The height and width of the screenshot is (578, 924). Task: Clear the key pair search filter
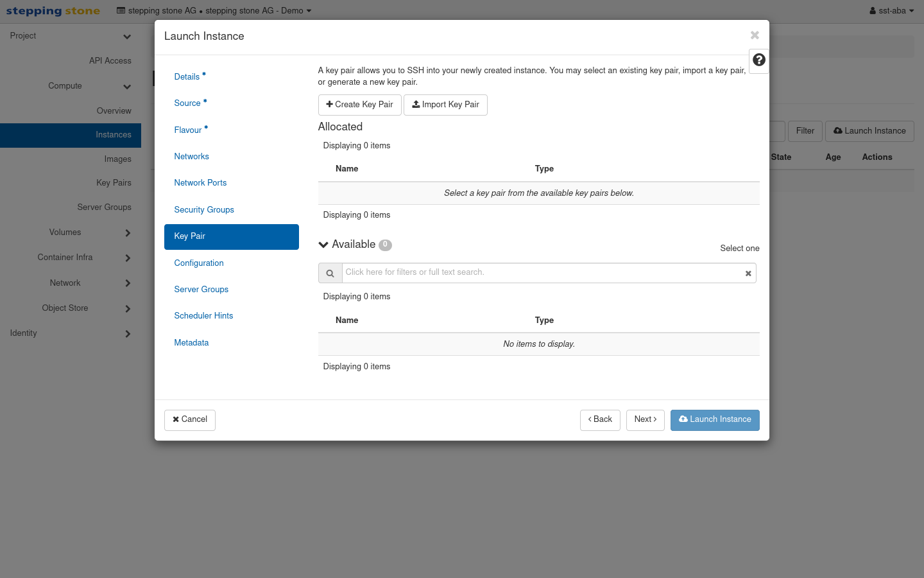click(748, 274)
